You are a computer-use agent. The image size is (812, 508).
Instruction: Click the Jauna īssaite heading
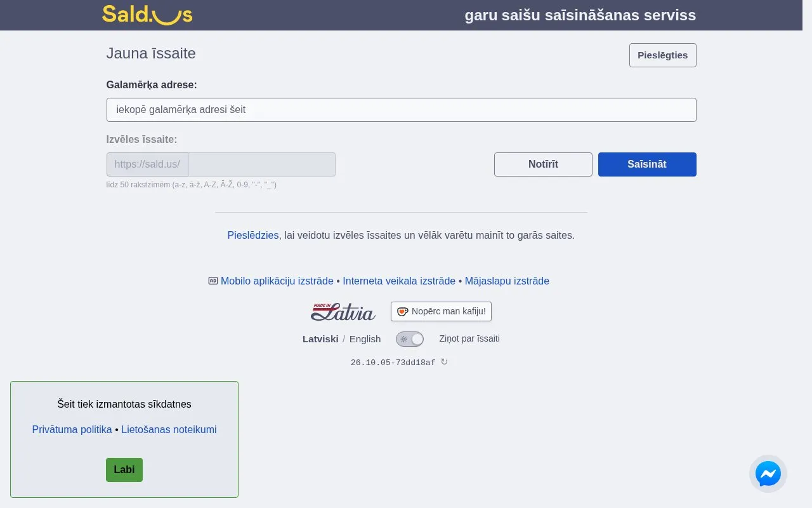click(151, 53)
